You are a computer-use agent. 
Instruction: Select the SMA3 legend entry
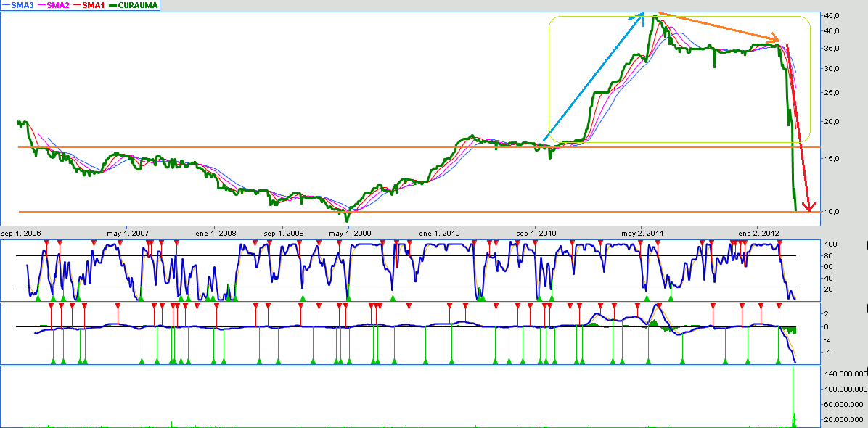[x=17, y=5]
